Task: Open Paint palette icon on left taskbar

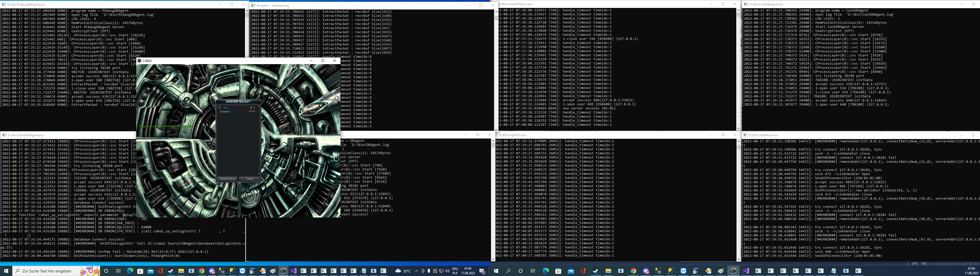Action: tap(273, 271)
